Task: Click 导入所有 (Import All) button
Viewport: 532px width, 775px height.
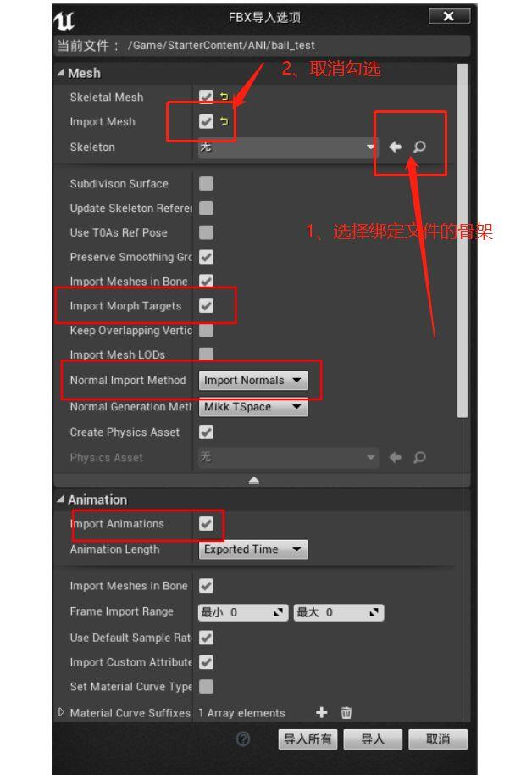Action: (308, 739)
